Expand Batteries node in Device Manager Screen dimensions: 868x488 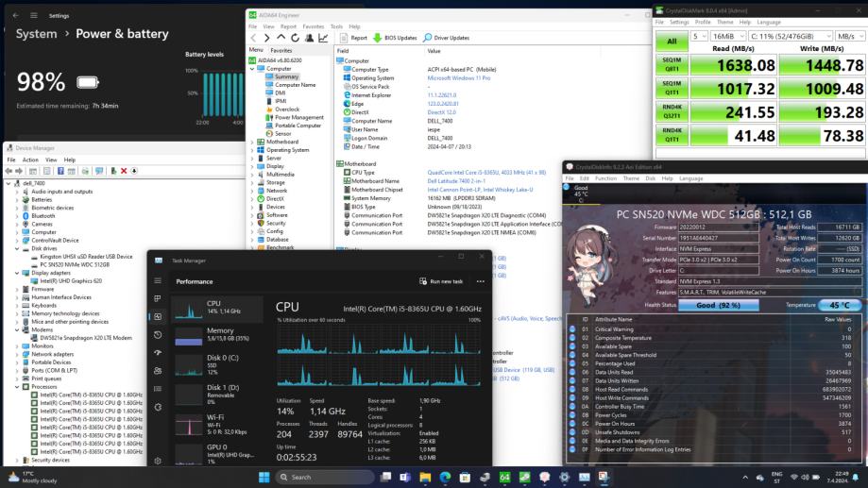18,200
